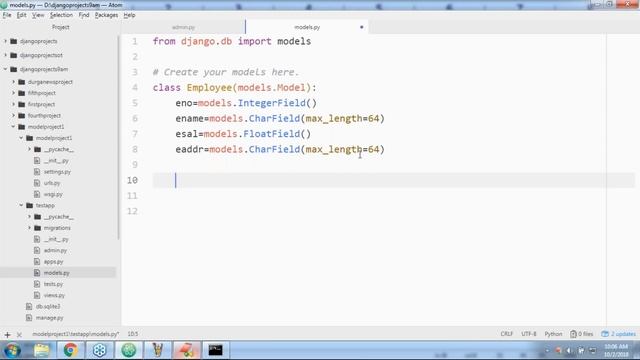Open settings.py from the tree
Screen dimensions: 640x360
tap(57, 172)
